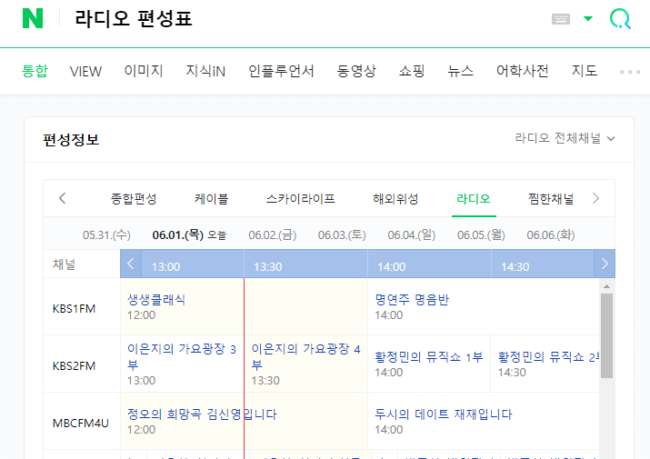Viewport: 650px width, 459px height.
Task: Click the KBS2FM channel name
Action: 74,366
